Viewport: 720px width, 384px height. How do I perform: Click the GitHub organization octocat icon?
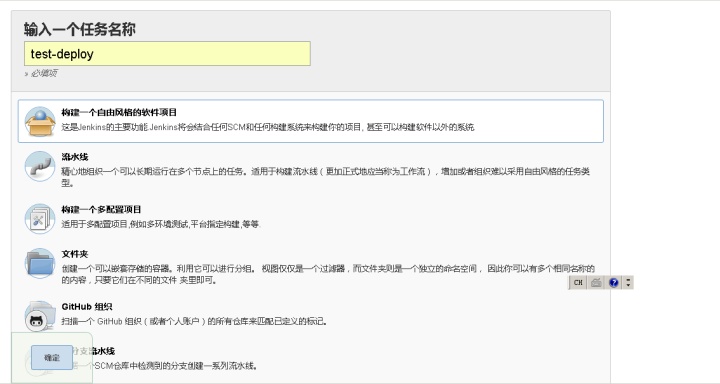point(40,316)
